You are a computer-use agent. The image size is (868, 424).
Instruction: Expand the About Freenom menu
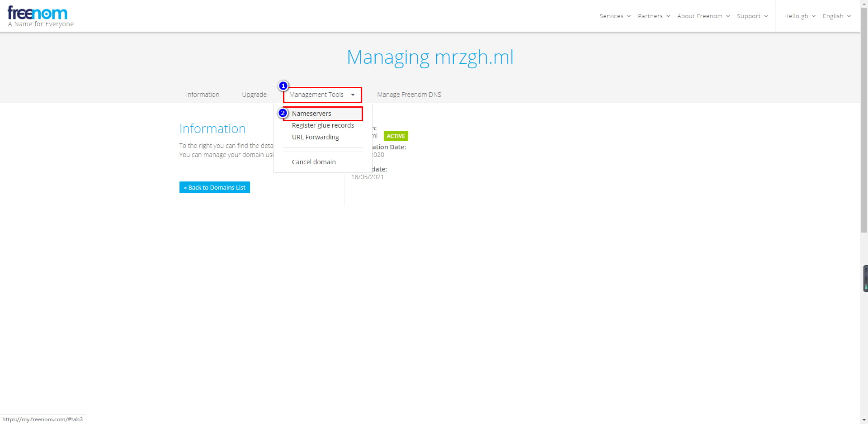coord(703,16)
